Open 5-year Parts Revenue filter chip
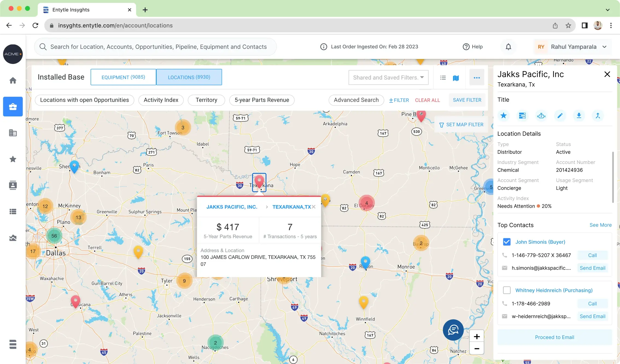Viewport: 620px width, 364px height. coord(262,100)
